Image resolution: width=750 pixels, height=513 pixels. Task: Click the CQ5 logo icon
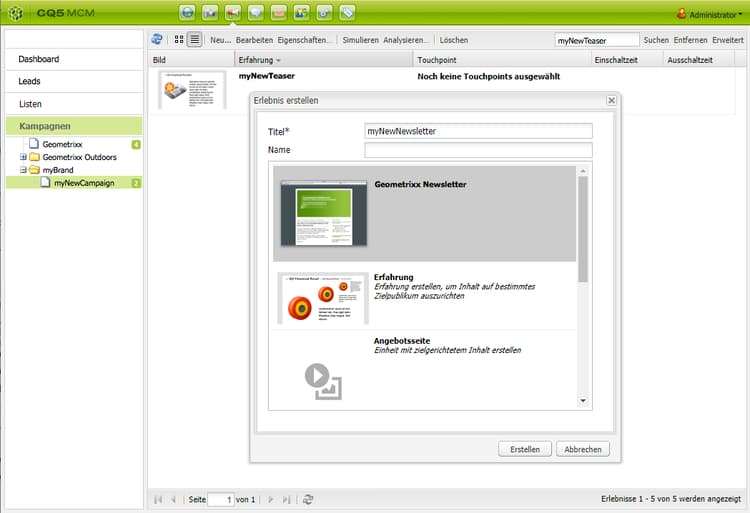tap(15, 13)
